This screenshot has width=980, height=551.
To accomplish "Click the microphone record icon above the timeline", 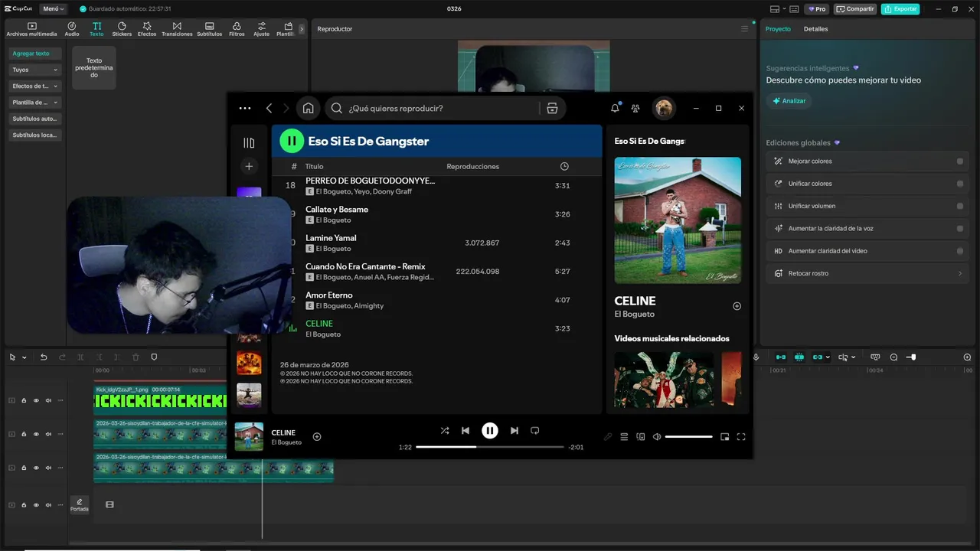I will (x=756, y=357).
